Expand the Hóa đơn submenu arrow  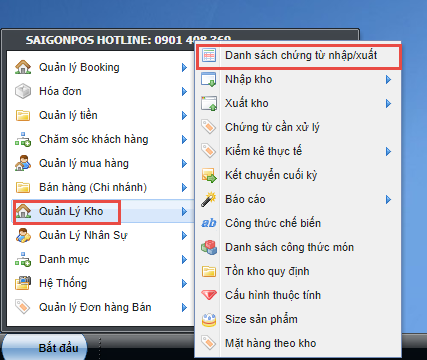point(184,92)
